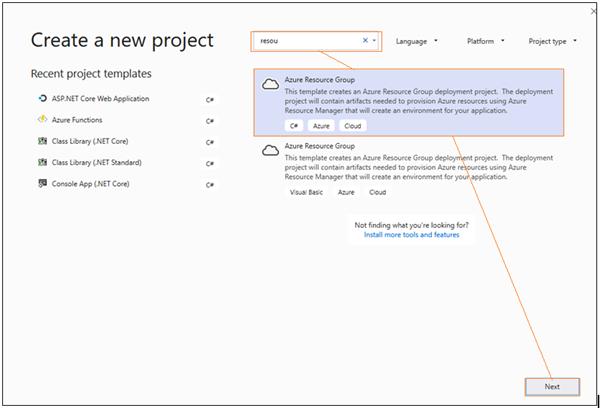The height and width of the screenshot is (408, 600).
Task: Expand the search box history arrow
Action: (x=374, y=41)
